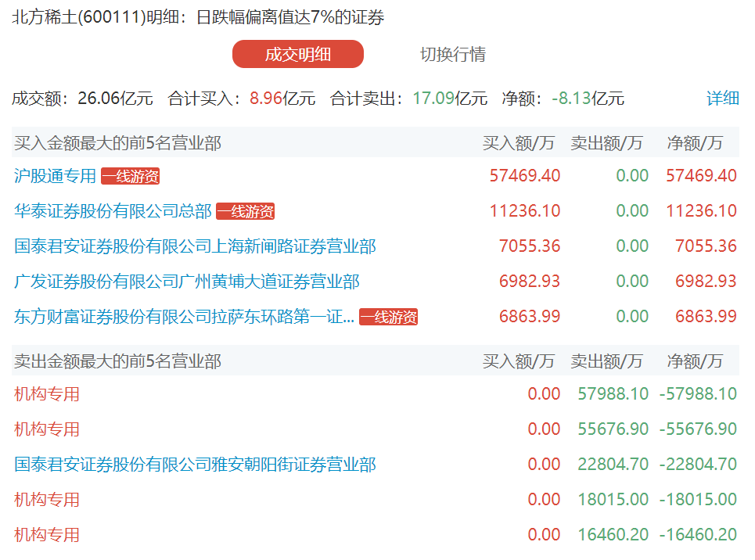
Task: Click 一线游资 tag beside 东方财富证券
Action: [388, 318]
